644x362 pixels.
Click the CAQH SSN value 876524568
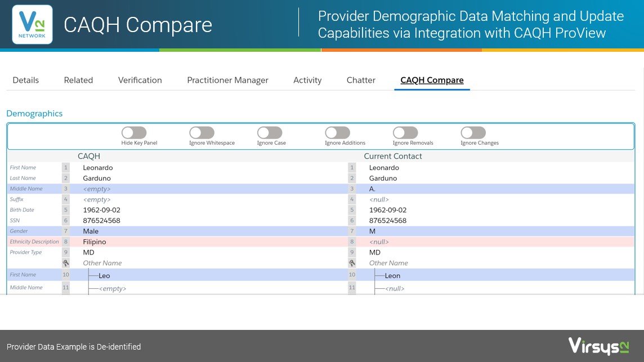101,221
